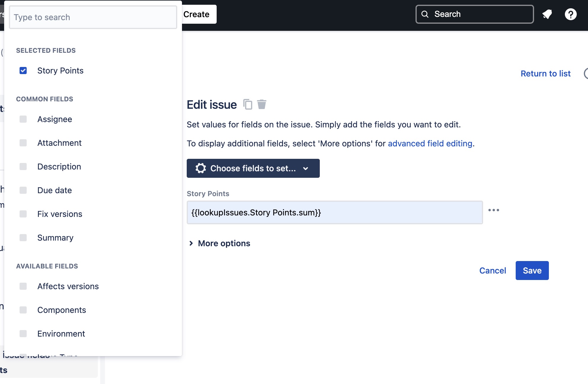Click the gear icon on Choose fields to set
This screenshot has width=588, height=384.
point(201,168)
